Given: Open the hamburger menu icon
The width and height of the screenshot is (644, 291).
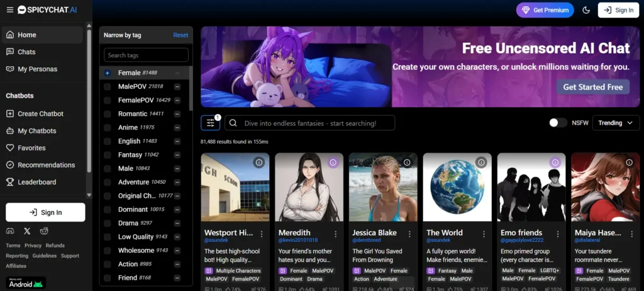Looking at the screenshot, I should [10, 10].
